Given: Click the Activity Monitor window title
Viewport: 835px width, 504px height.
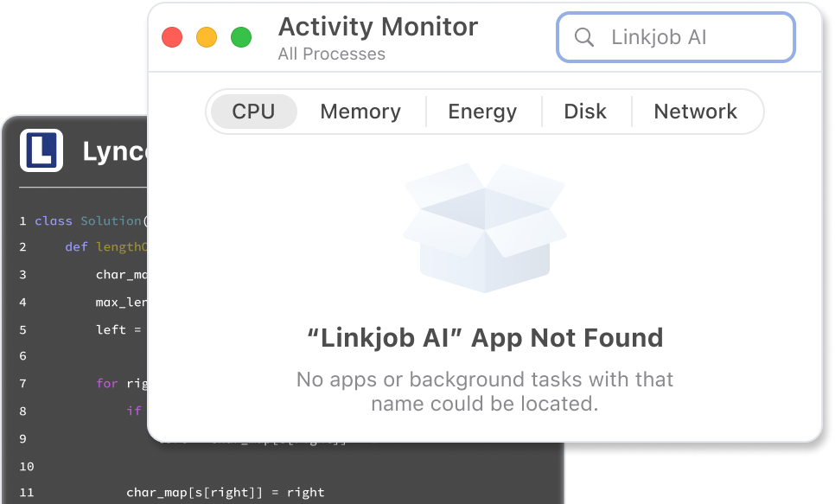Looking at the screenshot, I should [x=378, y=27].
